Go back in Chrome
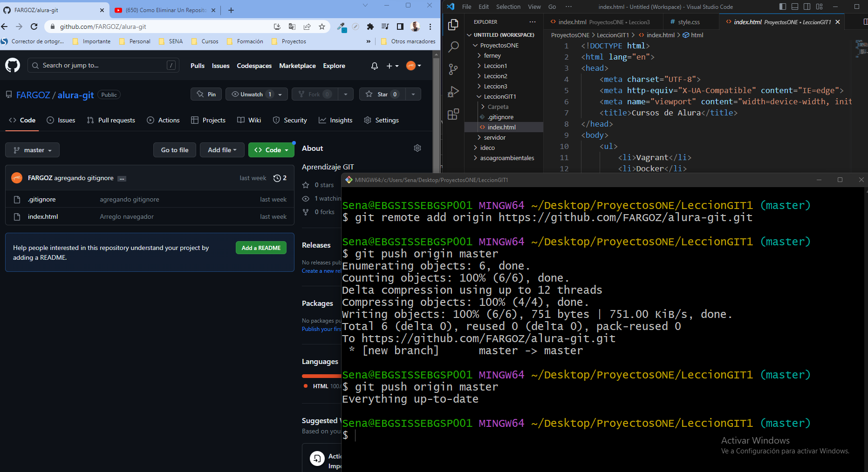 [5, 27]
